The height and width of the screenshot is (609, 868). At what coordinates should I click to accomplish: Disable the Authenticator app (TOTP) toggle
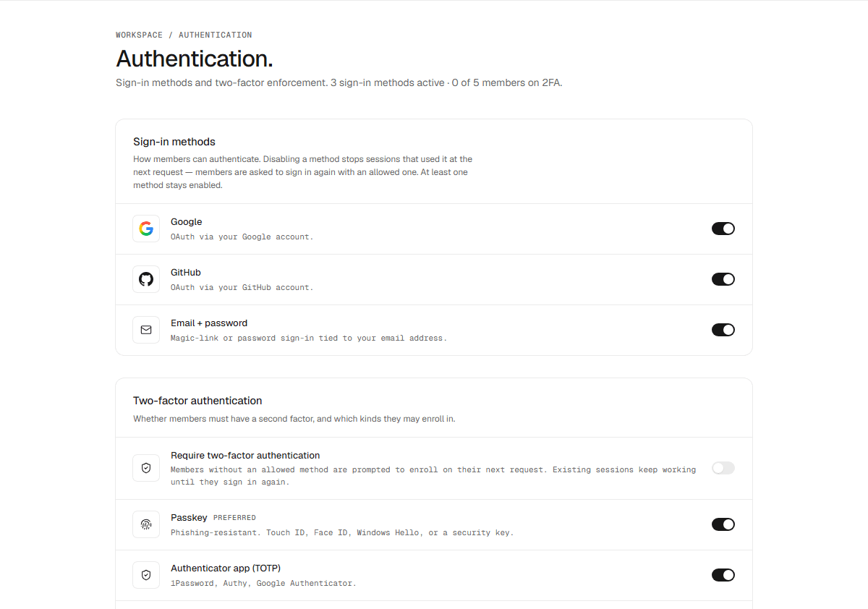coord(723,575)
